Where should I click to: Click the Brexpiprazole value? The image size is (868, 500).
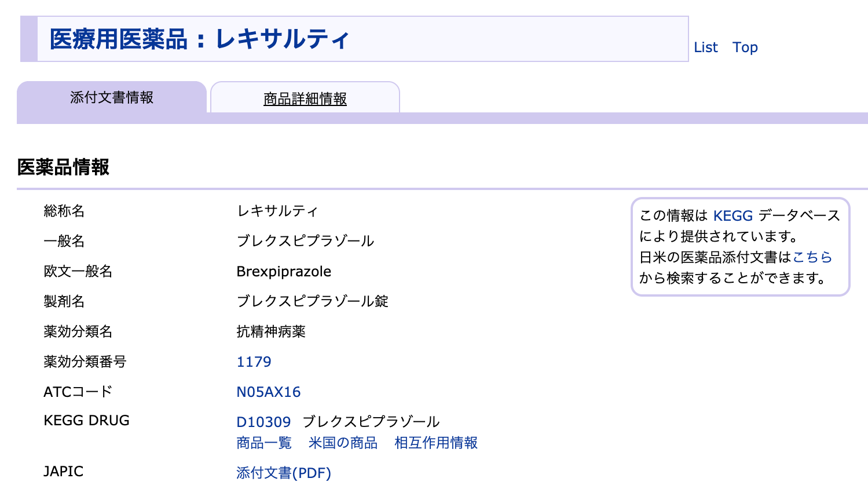click(284, 272)
